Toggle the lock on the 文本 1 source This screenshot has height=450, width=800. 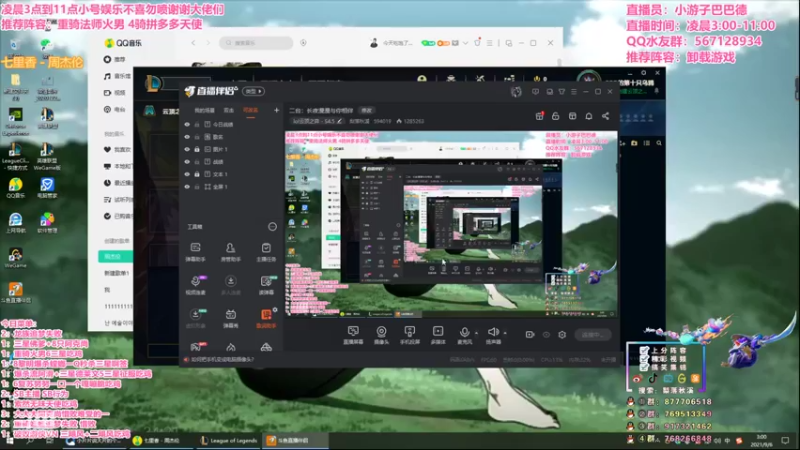pyautogui.click(x=197, y=174)
